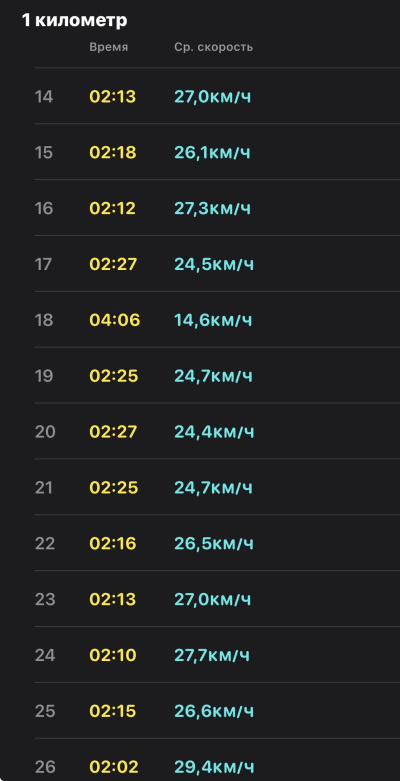Select the kilometer 22 split row
This screenshot has width=400, height=781.
point(217,543)
